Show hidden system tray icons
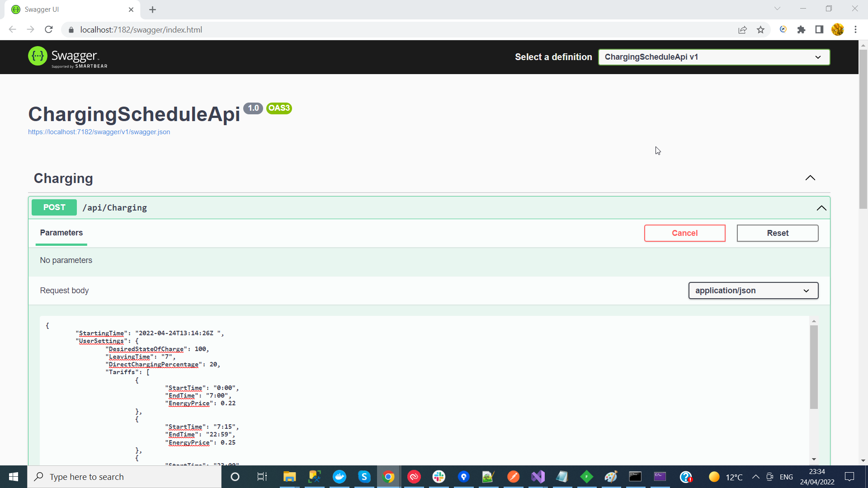 (755, 477)
